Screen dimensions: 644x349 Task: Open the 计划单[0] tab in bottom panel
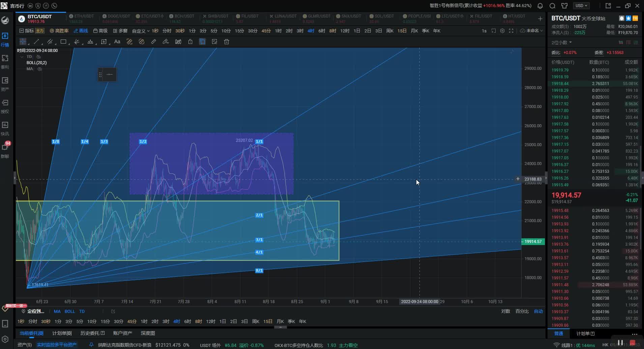[x=62, y=333]
